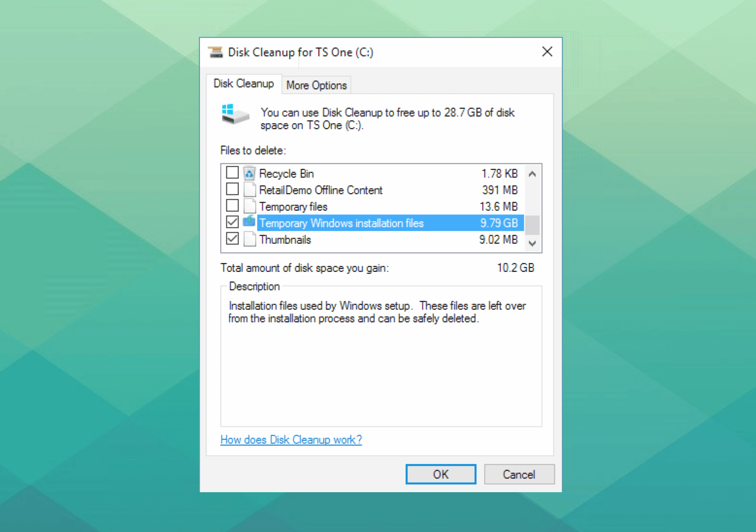This screenshot has width=756, height=532.
Task: Switch to the Disk Cleanup tab
Action: (x=244, y=83)
